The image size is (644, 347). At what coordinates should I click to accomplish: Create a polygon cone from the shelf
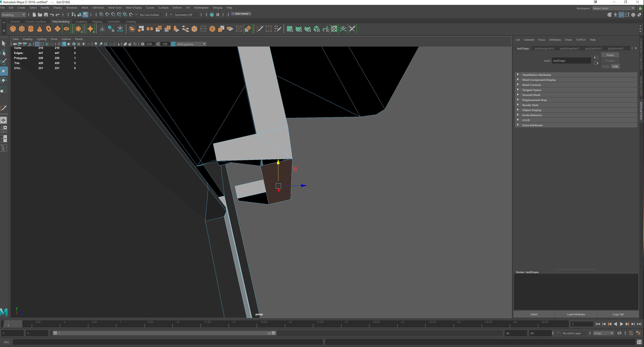pos(40,29)
